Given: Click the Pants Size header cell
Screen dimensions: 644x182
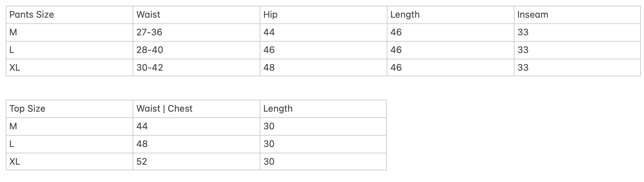Looking at the screenshot, I should click(32, 15).
